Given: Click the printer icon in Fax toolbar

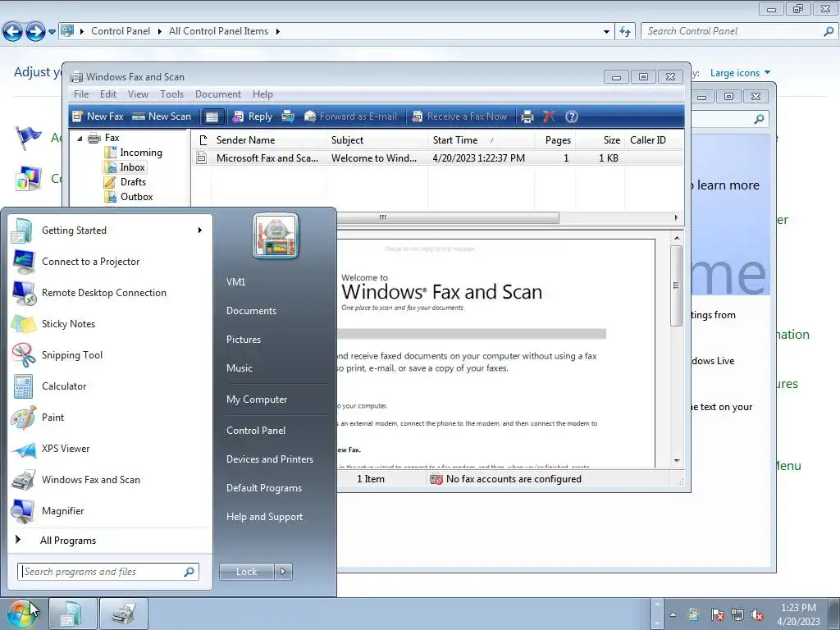Looking at the screenshot, I should (x=527, y=116).
